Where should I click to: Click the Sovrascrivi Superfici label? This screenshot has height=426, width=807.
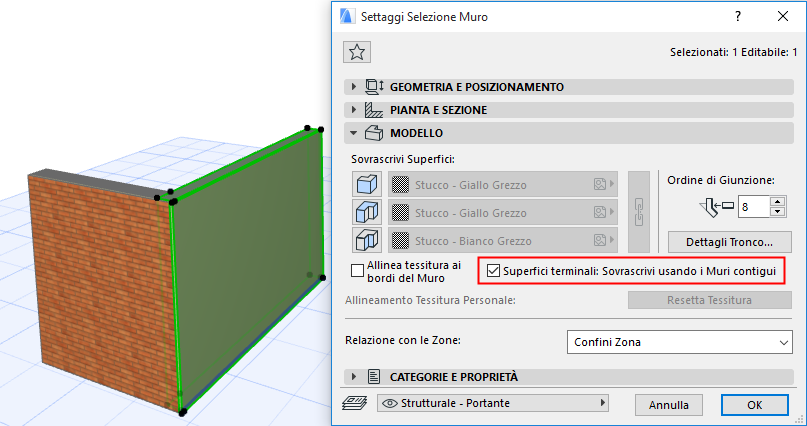click(x=403, y=159)
